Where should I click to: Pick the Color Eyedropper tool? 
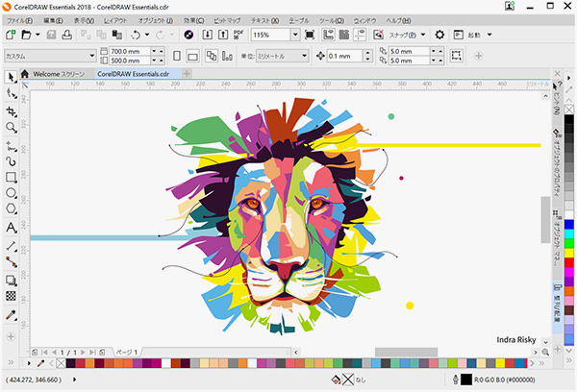click(11, 314)
